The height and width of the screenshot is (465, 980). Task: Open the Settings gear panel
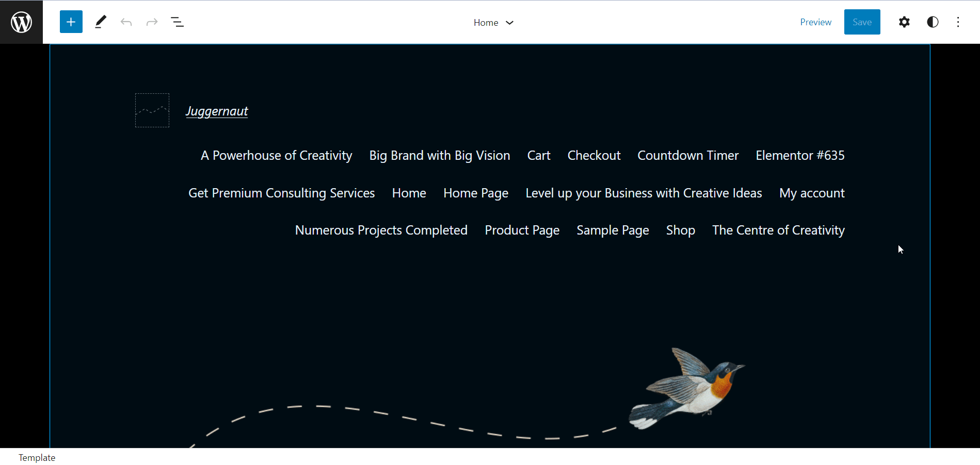click(x=904, y=22)
